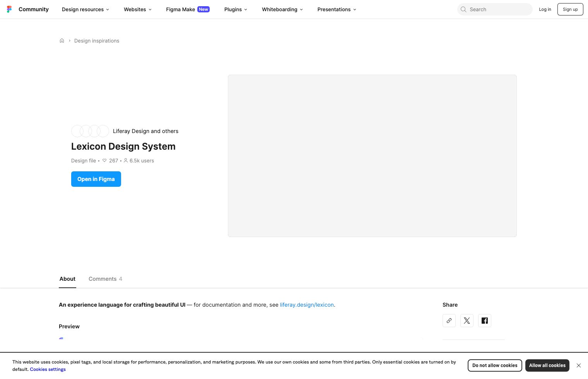
Task: Click the heart icon next to the like count
Action: click(104, 160)
